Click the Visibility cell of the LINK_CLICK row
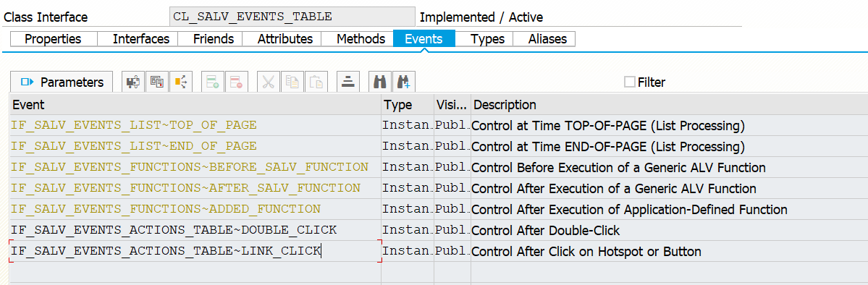The height and width of the screenshot is (285, 868). pos(452,251)
